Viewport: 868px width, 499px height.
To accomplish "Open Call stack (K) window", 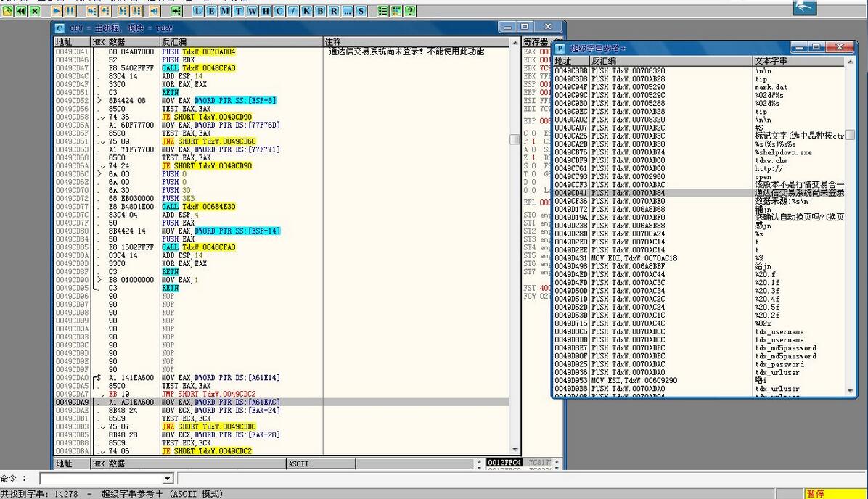I will tap(306, 11).
